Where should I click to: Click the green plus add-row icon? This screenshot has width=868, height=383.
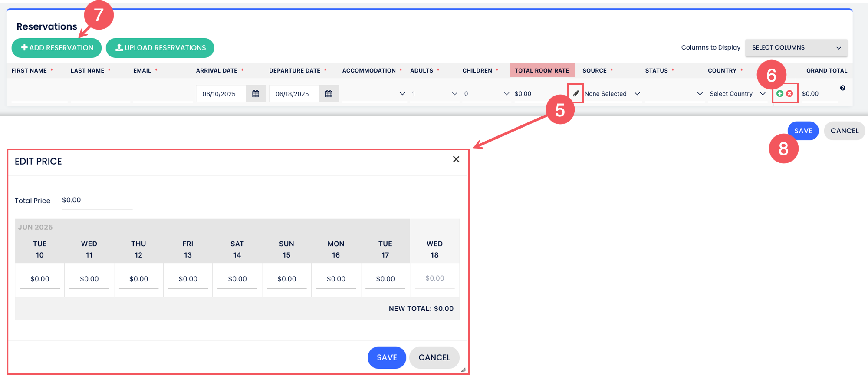780,93
